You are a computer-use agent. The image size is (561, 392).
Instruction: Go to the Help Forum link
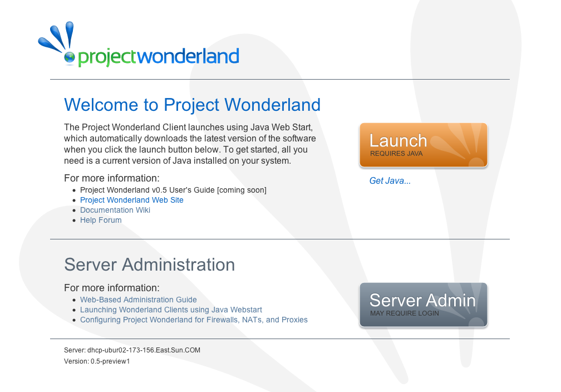pos(101,220)
